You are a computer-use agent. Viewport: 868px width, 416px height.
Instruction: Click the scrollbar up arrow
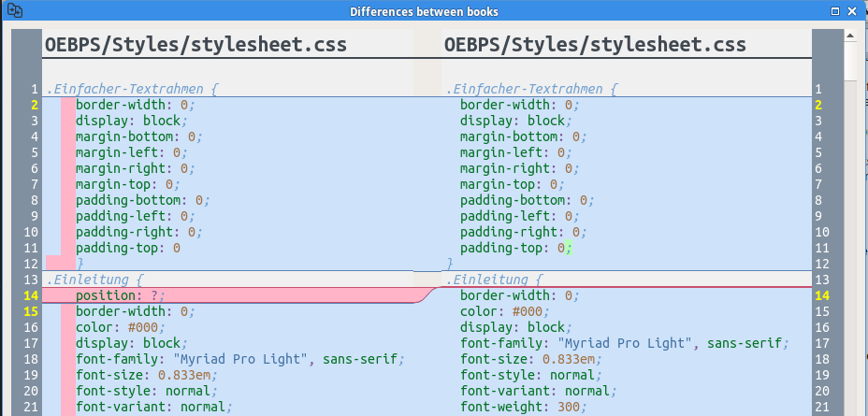850,36
